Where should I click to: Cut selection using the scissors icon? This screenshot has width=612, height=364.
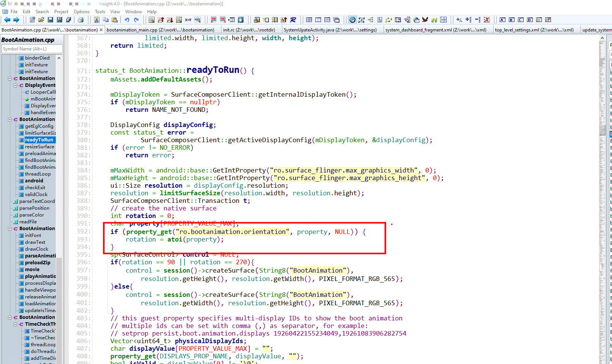click(96, 20)
